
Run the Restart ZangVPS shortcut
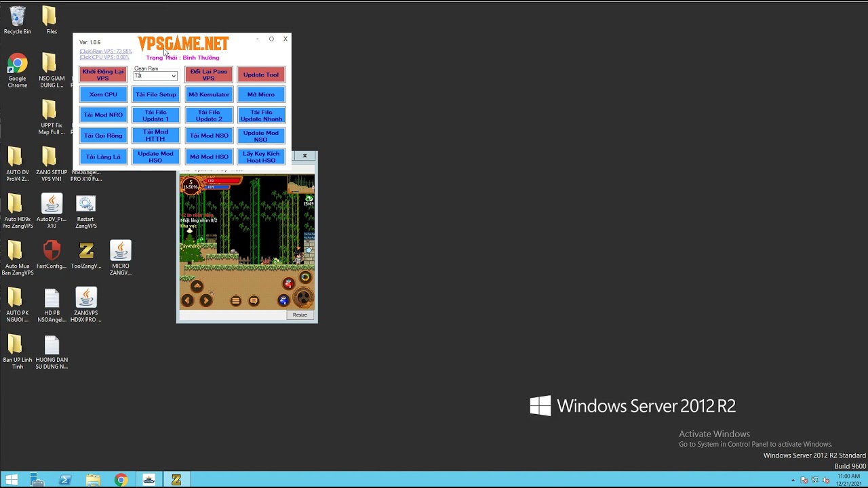pyautogui.click(x=85, y=211)
